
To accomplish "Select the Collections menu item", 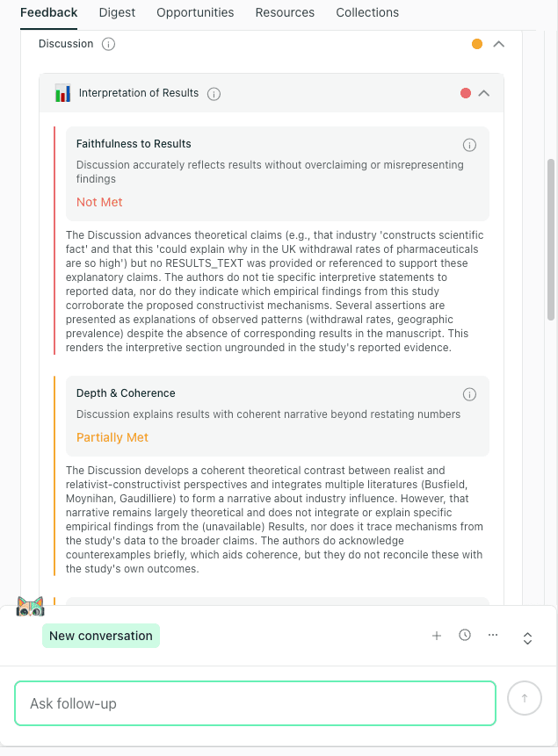I will point(367,12).
